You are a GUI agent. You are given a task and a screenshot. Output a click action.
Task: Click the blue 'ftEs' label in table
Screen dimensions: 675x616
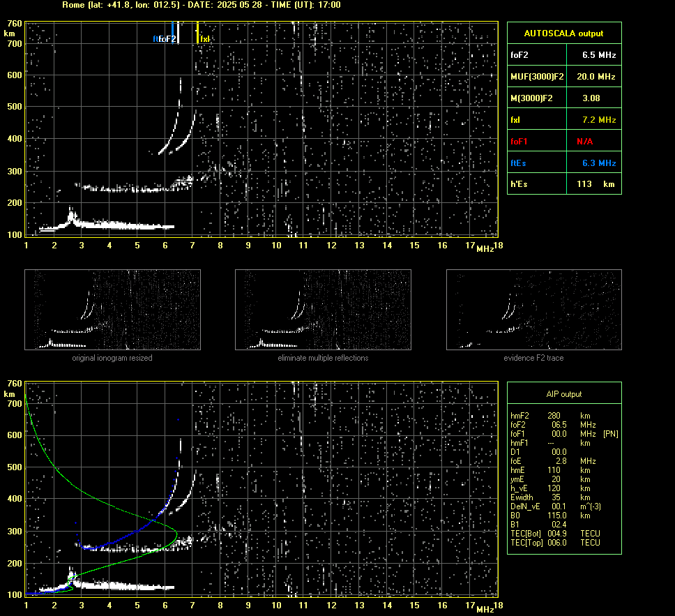[x=518, y=163]
